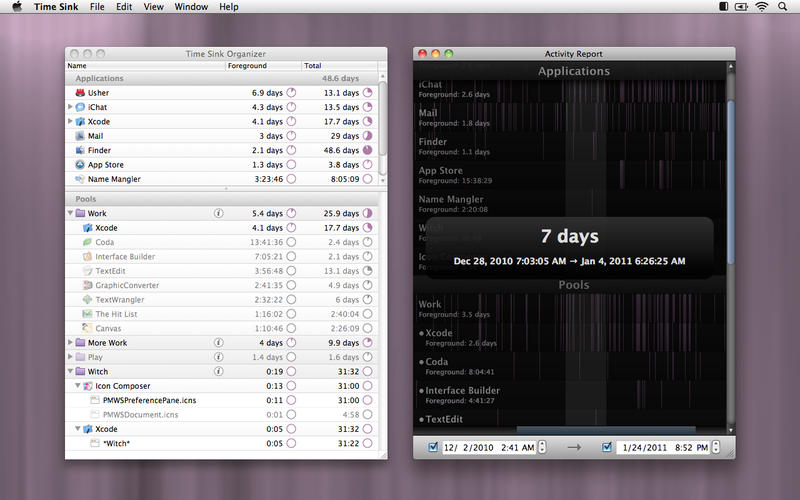Expand the iChat application row
The height and width of the screenshot is (500, 800).
click(70, 107)
